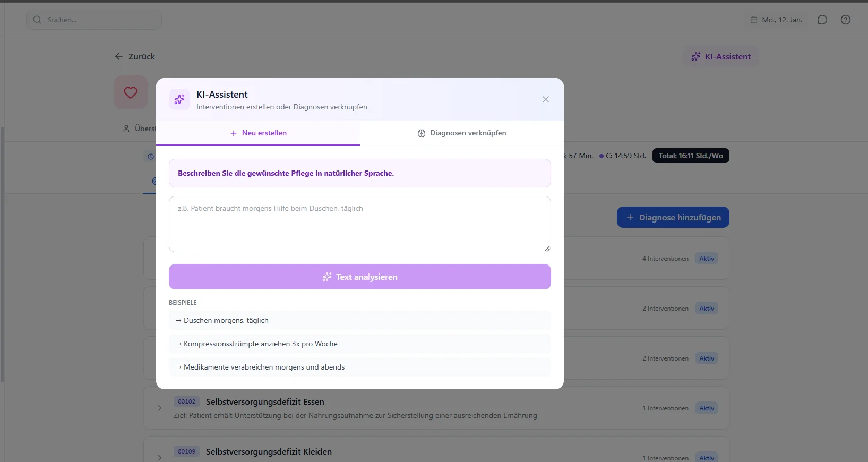Go back with Zurück
This screenshot has height=462, width=868.
click(x=135, y=56)
